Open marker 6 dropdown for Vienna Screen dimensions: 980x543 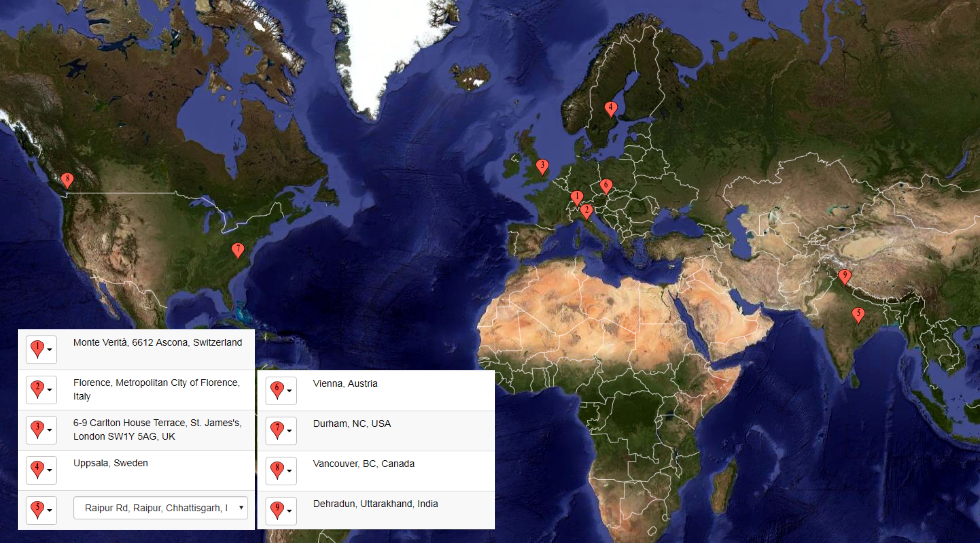coord(281,391)
